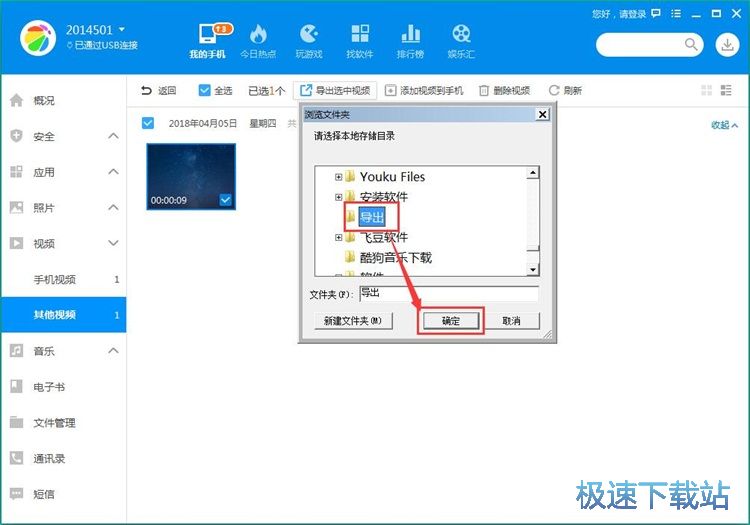The image size is (750, 525).
Task: Go to 概况 overview in sidebar
Action: point(63,100)
